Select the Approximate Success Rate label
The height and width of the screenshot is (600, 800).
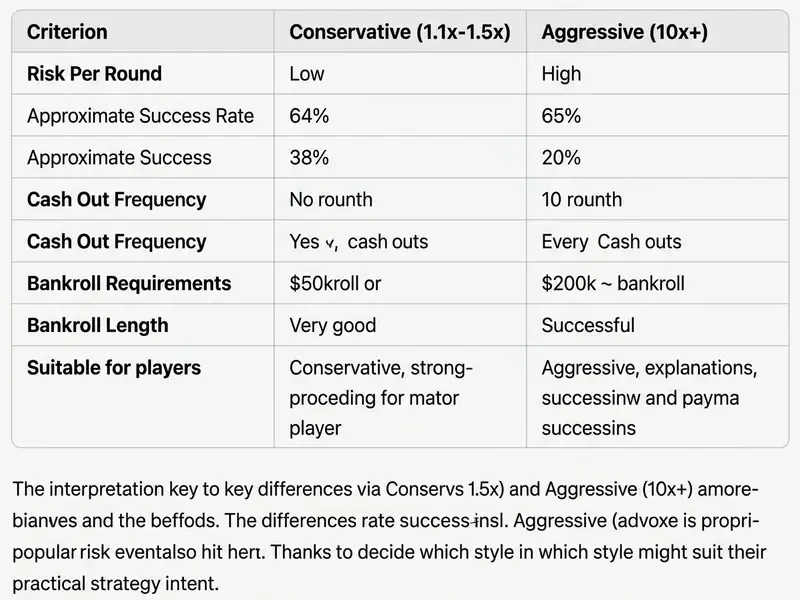tap(140, 116)
